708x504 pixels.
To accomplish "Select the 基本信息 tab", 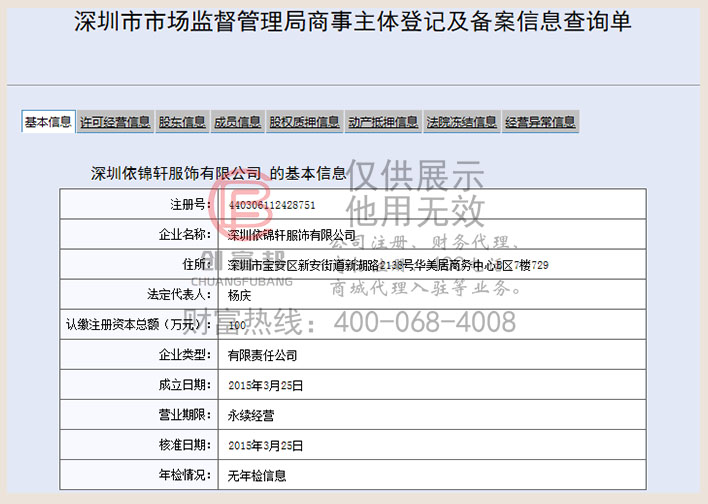I will point(48,121).
